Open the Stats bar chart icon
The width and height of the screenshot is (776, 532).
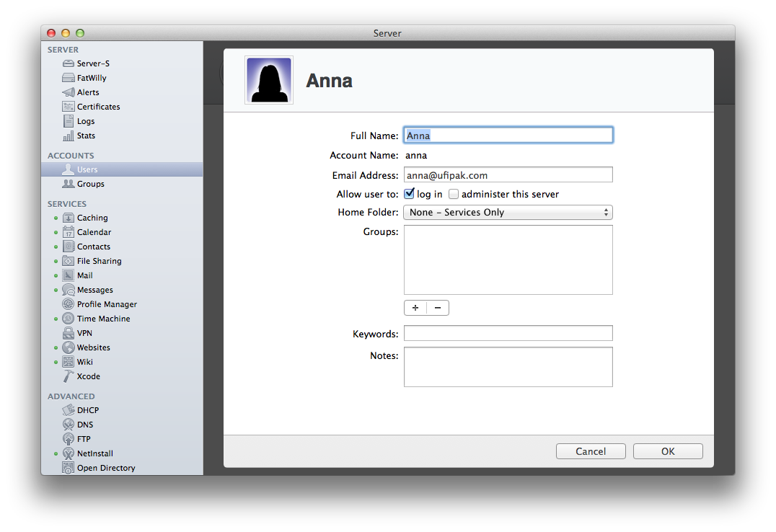coord(69,135)
